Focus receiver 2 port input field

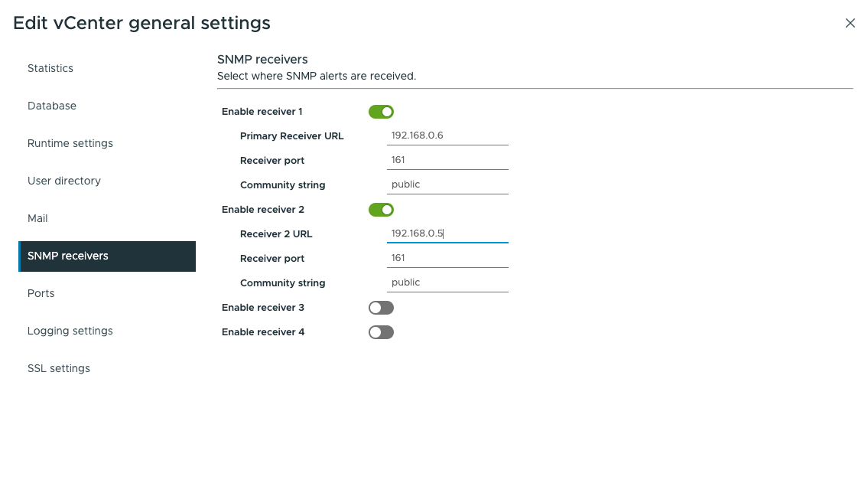(x=447, y=258)
